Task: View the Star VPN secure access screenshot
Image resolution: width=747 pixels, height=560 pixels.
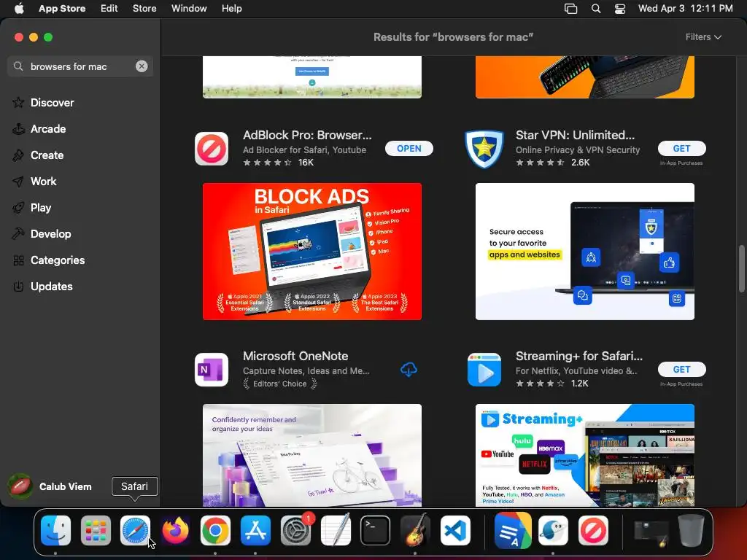Action: pos(584,252)
